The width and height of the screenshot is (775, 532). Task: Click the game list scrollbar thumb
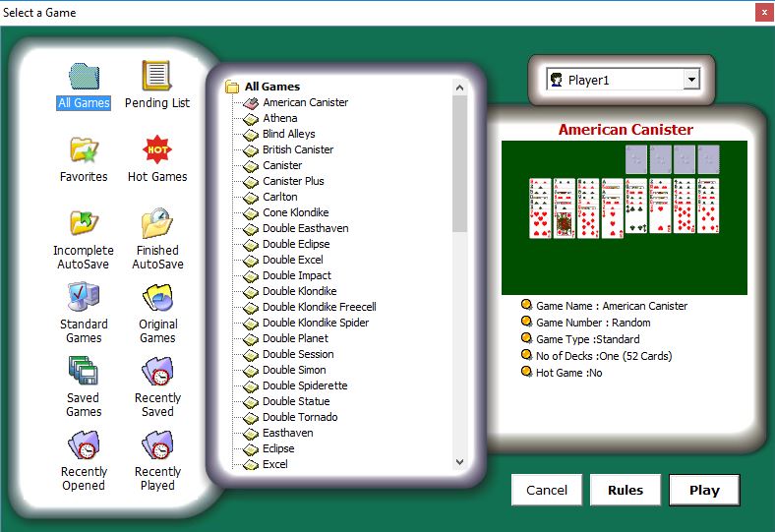459,164
